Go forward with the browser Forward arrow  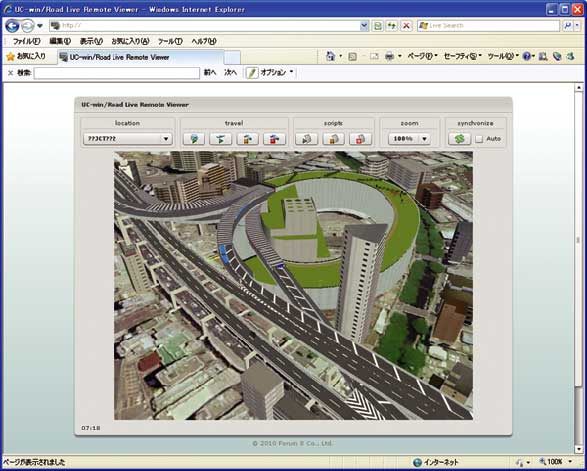click(27, 26)
